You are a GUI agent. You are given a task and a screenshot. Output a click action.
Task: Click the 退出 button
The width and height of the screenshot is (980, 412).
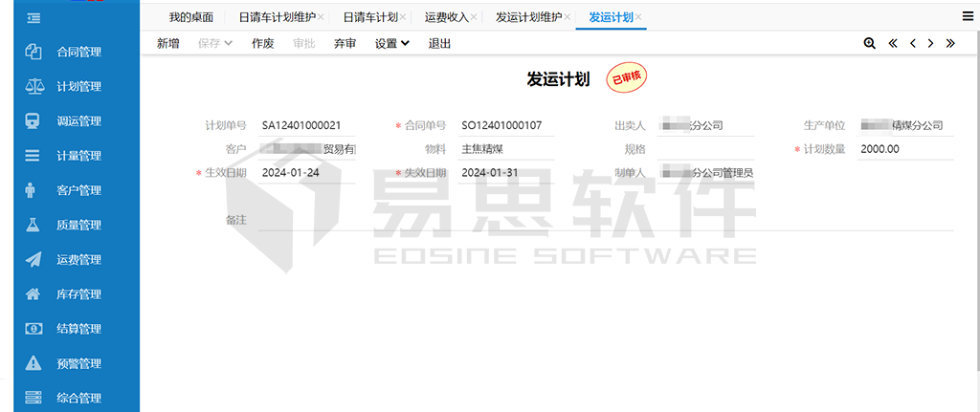click(x=439, y=43)
